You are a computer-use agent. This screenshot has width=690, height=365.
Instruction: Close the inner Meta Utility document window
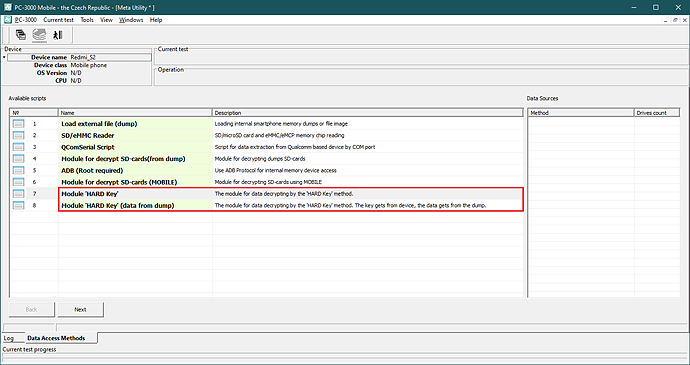coord(685,20)
